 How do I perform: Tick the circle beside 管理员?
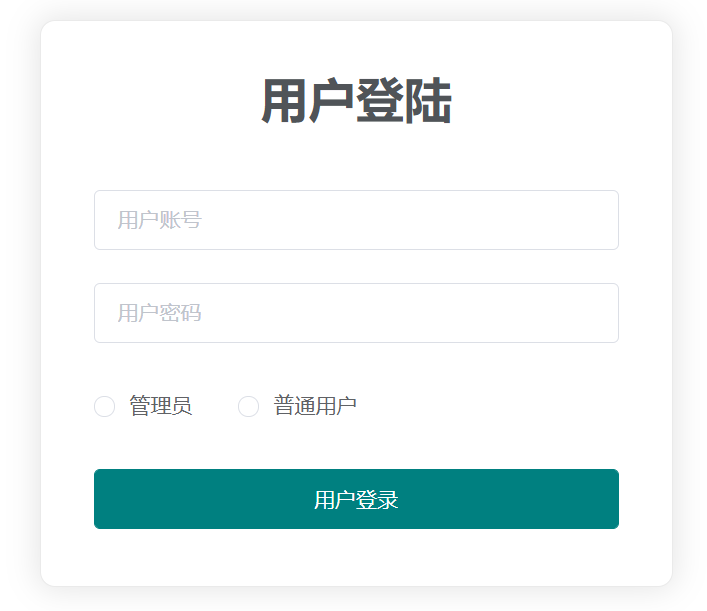click(x=105, y=406)
